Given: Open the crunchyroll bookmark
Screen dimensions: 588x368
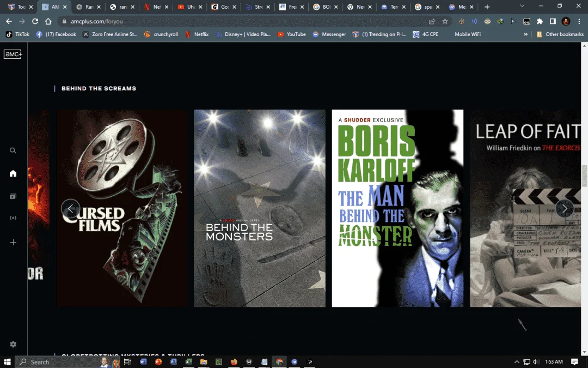Looking at the screenshot, I should point(161,34).
